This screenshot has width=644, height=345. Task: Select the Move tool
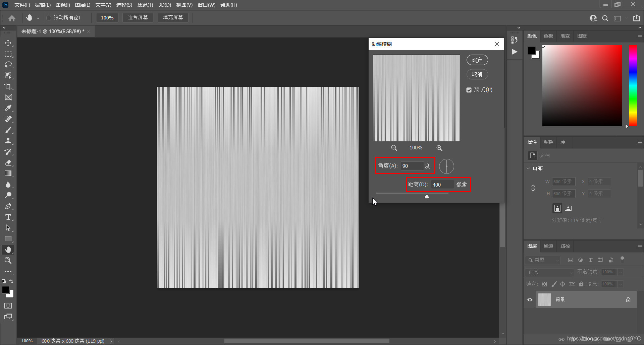tap(8, 43)
